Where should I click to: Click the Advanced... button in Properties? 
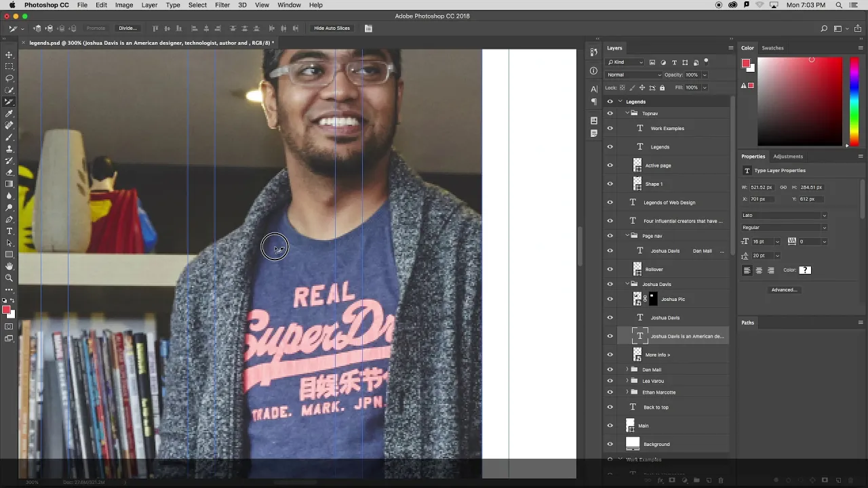pyautogui.click(x=784, y=290)
